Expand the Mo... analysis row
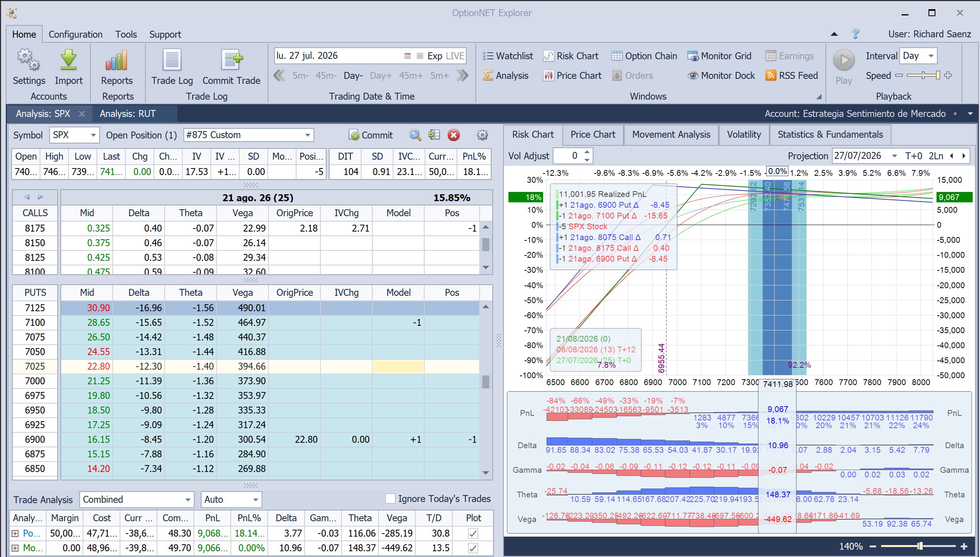 [x=15, y=548]
